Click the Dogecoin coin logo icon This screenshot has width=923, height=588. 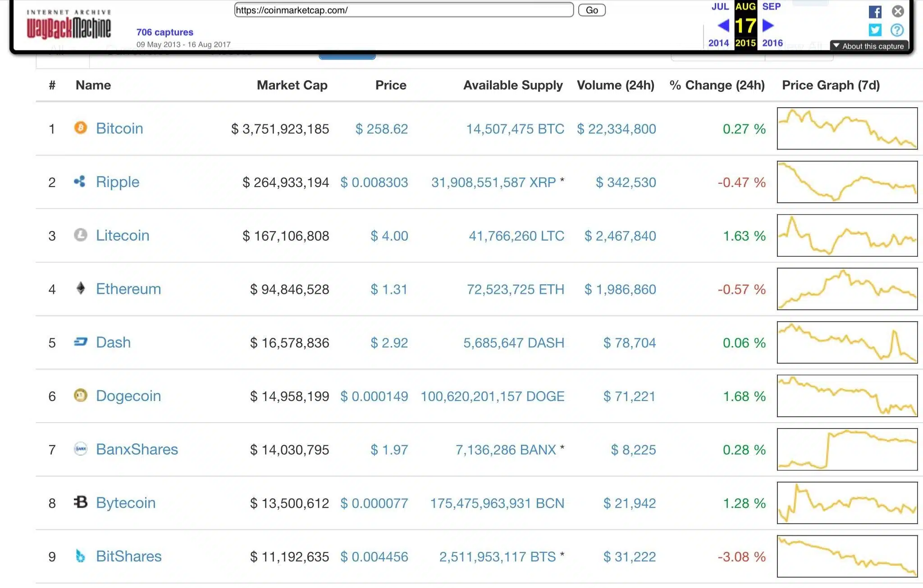[80, 396]
